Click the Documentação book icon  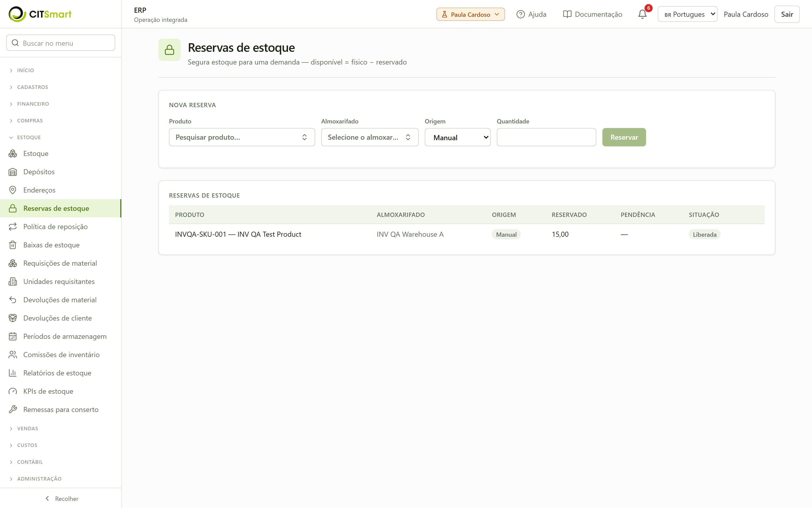[x=567, y=14]
